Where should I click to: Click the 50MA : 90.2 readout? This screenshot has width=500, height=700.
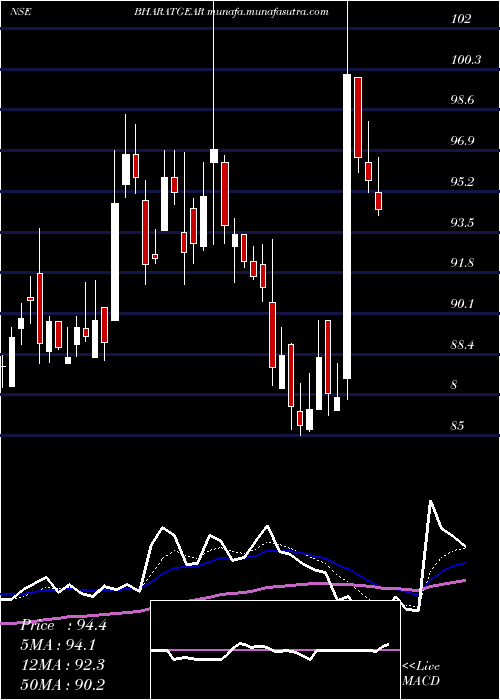62,684
